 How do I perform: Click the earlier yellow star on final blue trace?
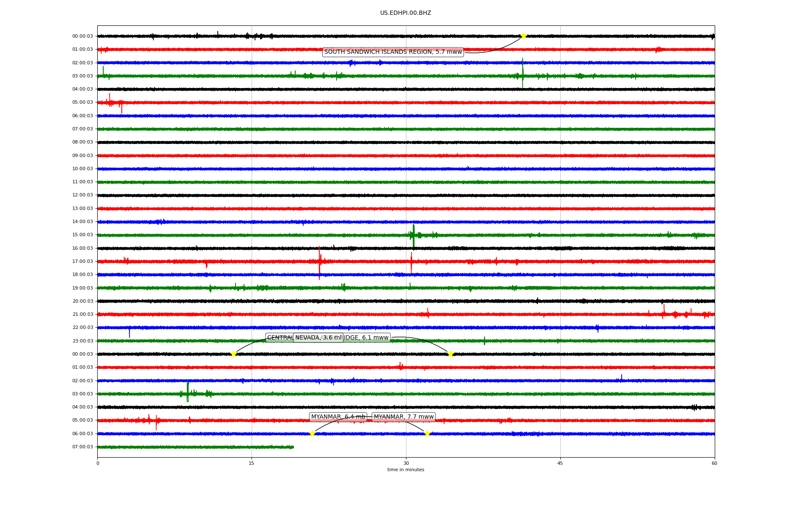[312, 433]
